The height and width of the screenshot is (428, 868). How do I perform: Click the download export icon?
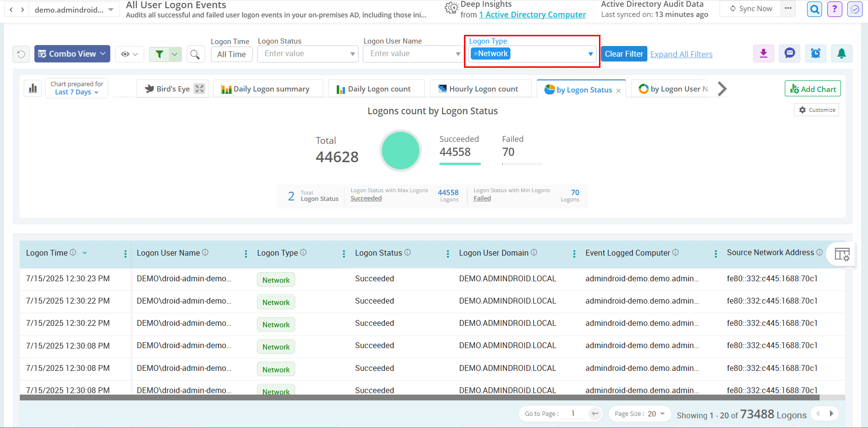tap(763, 54)
